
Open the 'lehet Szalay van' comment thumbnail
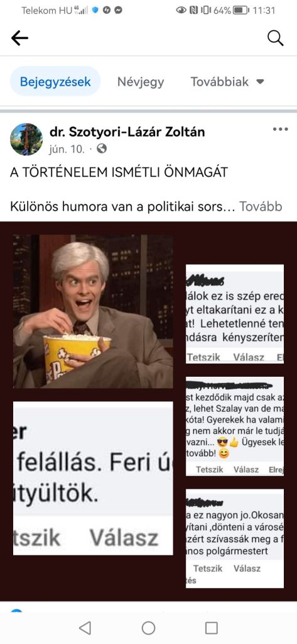235,426
